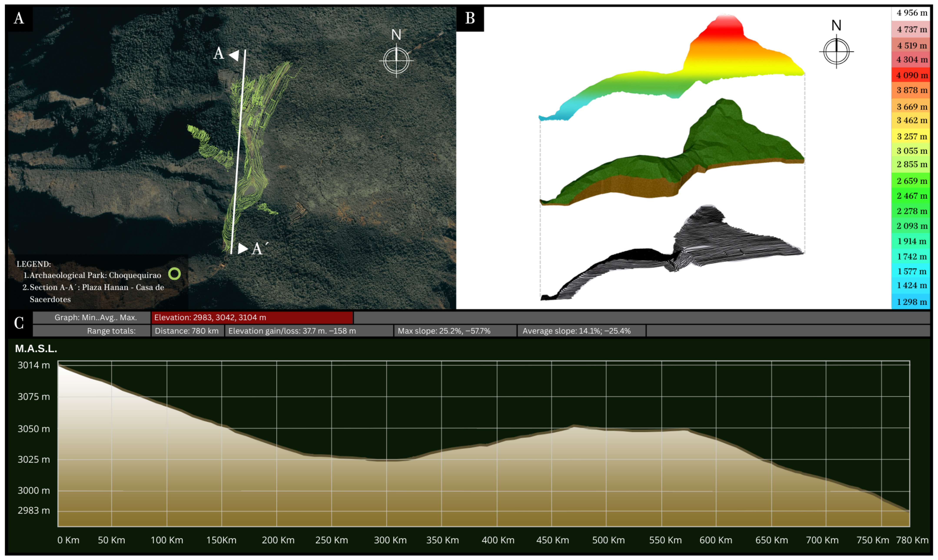Click the arrow marker next to label A´

click(x=243, y=248)
